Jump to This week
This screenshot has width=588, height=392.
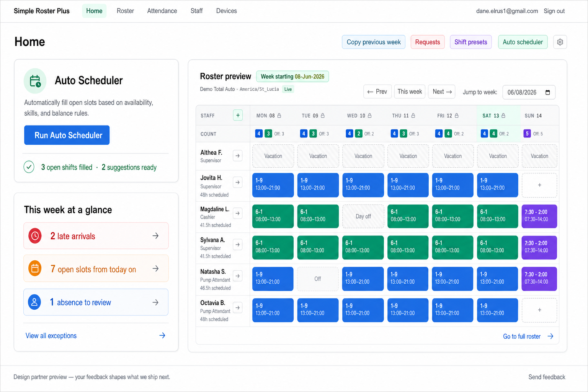point(410,91)
